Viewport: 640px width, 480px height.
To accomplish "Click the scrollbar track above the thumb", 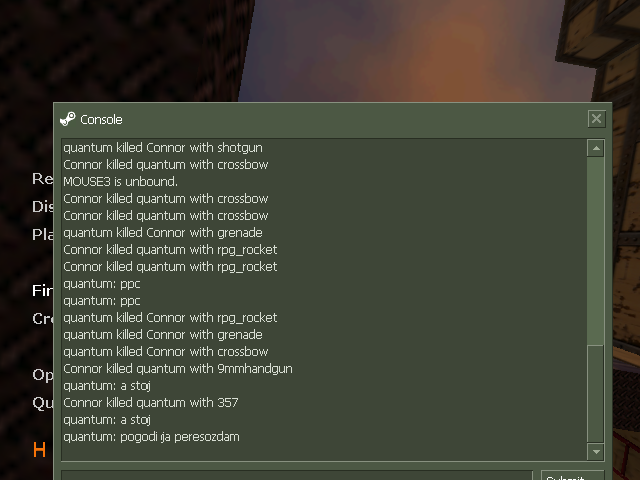I will 596,251.
